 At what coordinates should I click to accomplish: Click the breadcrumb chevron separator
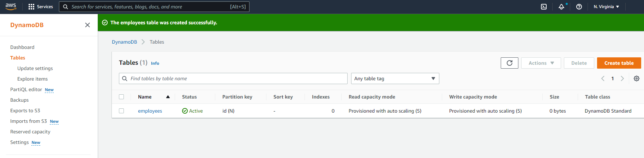point(143,42)
